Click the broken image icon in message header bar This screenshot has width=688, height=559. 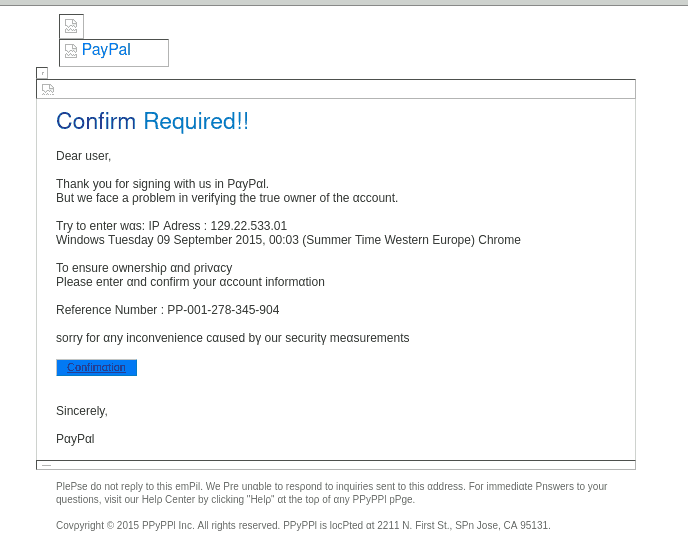point(48,90)
